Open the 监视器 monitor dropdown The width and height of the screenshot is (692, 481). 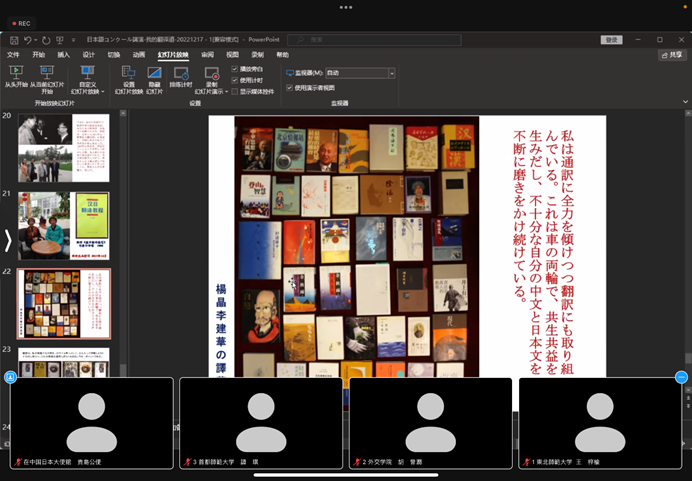point(391,73)
